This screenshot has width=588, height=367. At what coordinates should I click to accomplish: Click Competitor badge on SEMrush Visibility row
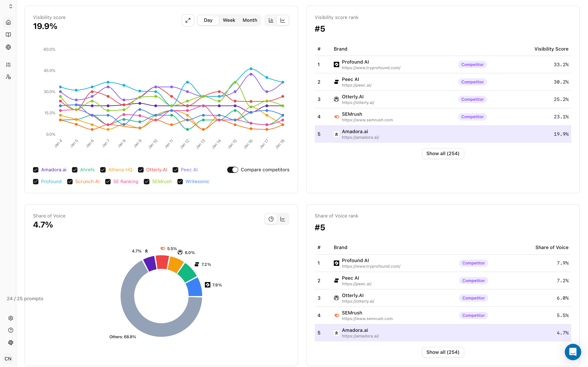(472, 117)
